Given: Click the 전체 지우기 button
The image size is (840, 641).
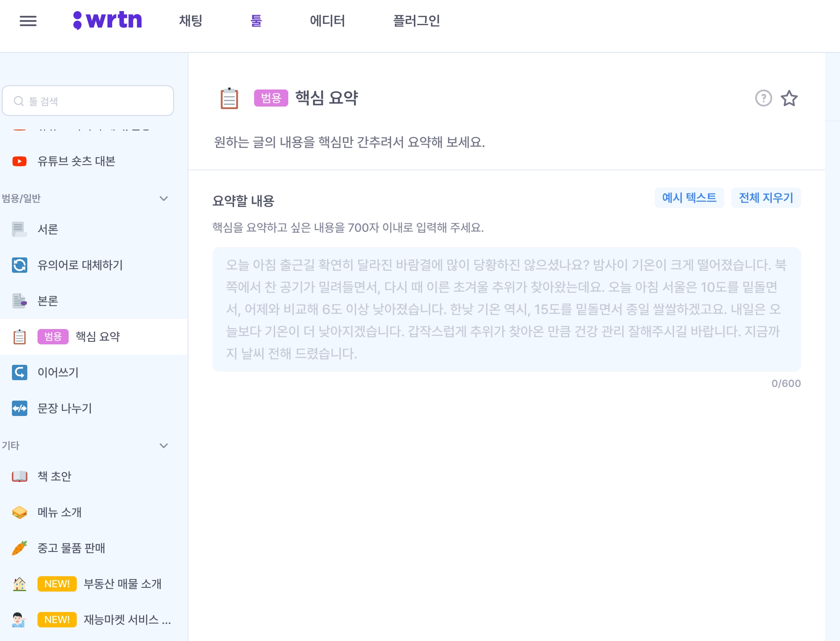Looking at the screenshot, I should (x=766, y=198).
